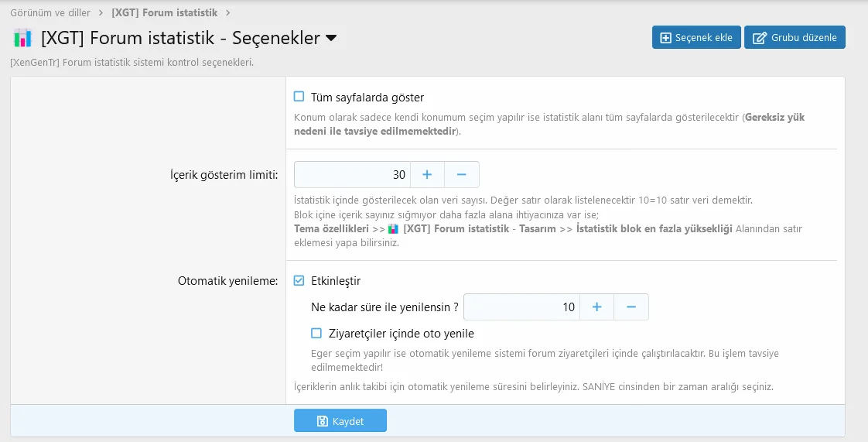Focus the Ne kadar süre ile yenilensin field
Viewport: 868px width, 442px height.
pyautogui.click(x=521, y=307)
